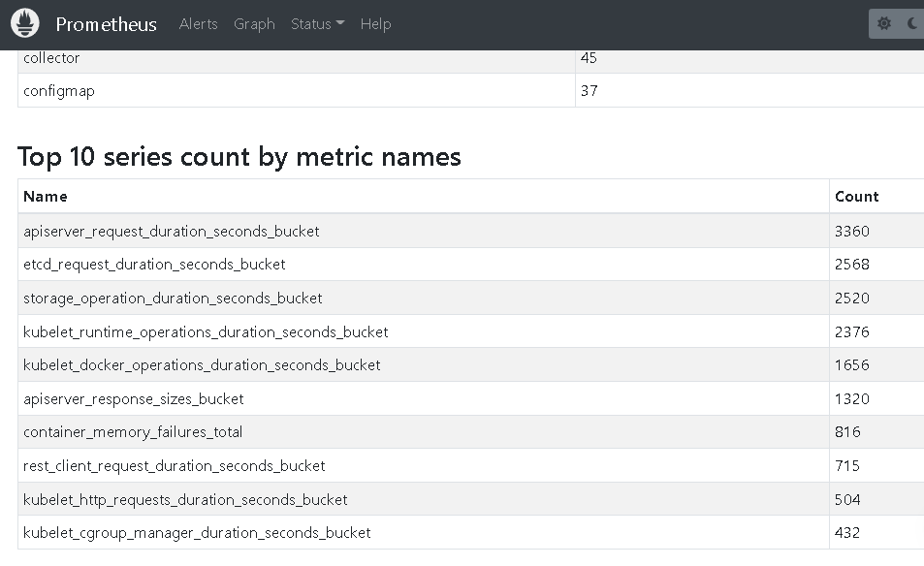Screen dimensions: 924x566
Task: Select kubelet_docker_operations_duration_seconds_bucket row
Action: (x=202, y=364)
